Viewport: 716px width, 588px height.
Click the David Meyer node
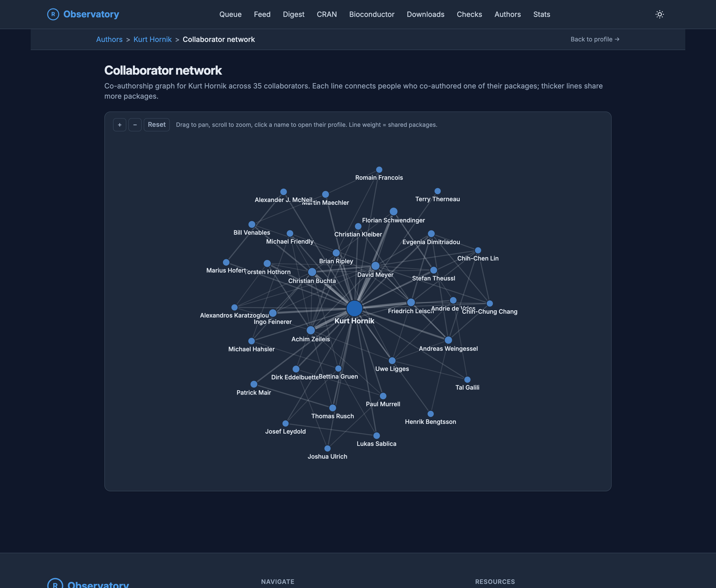click(375, 266)
